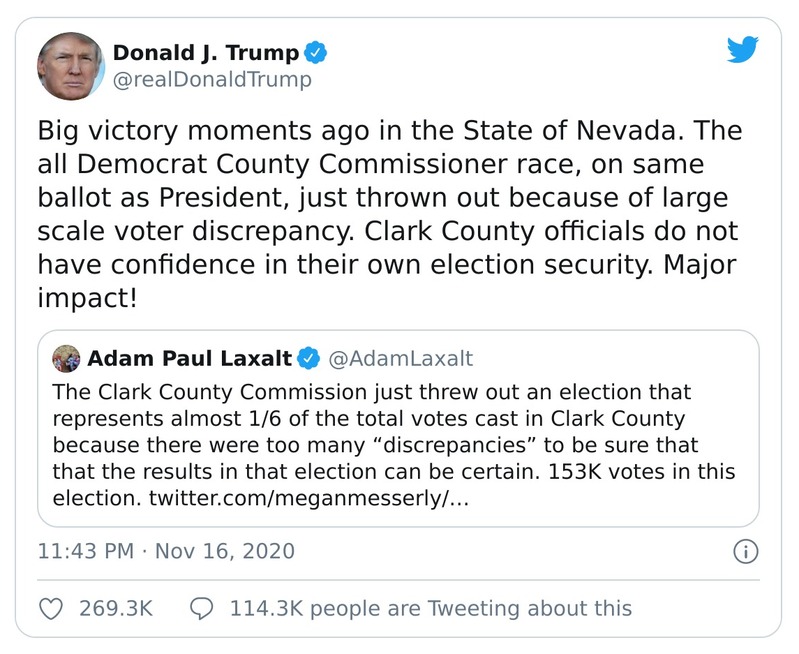
Task: Open Donald J. Trump's profile picture
Action: (x=71, y=65)
